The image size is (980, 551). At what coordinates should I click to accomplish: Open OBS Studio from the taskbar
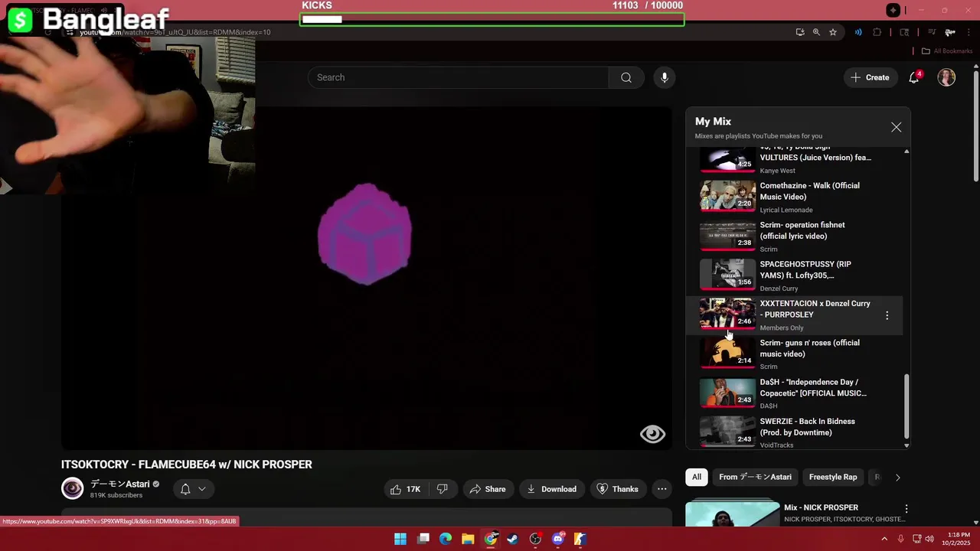tap(535, 539)
